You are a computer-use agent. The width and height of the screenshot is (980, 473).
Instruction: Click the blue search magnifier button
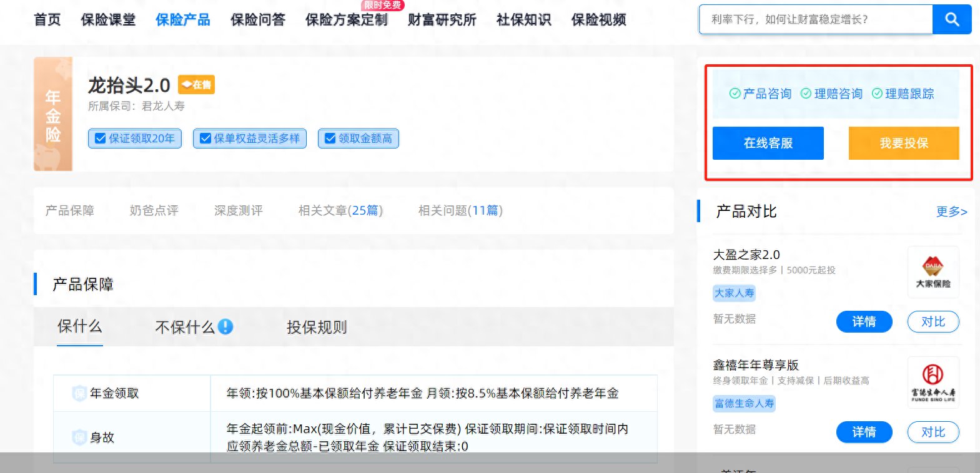tap(952, 19)
